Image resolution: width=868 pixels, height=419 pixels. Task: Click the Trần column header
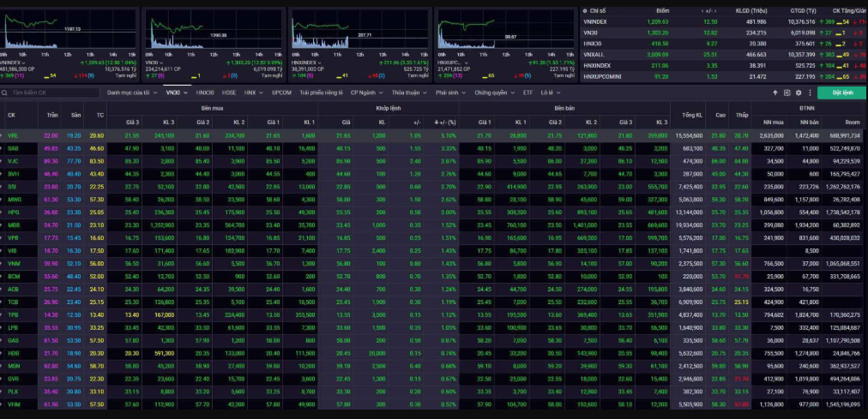click(x=52, y=116)
